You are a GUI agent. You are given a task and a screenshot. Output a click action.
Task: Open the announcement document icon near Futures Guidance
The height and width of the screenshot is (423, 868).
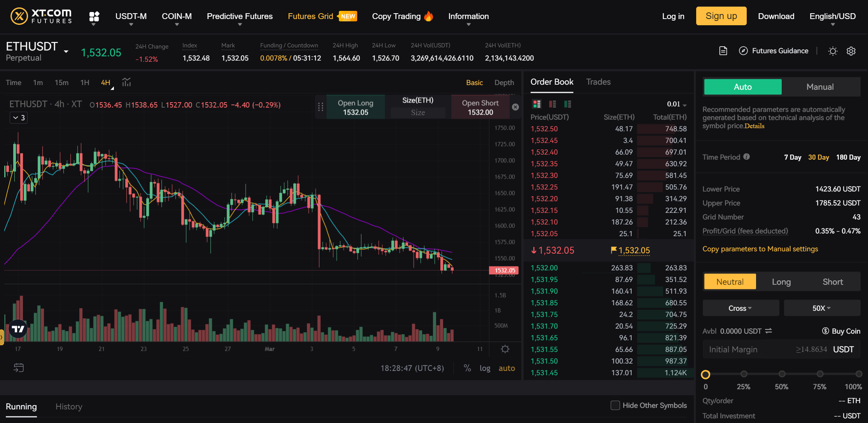click(x=723, y=51)
